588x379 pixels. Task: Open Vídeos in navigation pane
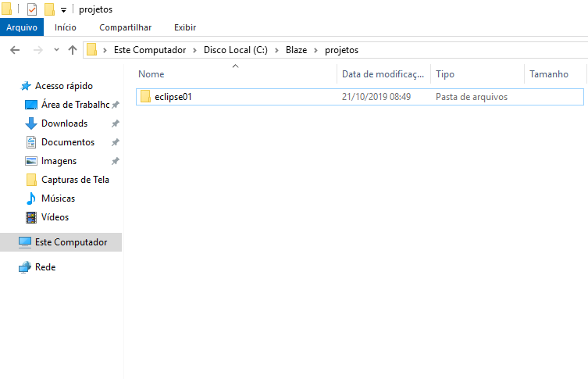tap(55, 217)
